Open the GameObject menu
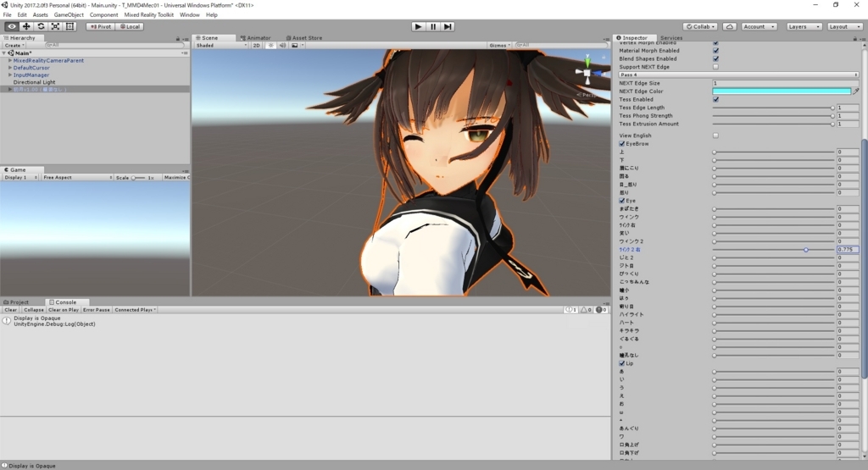This screenshot has height=470, width=868. [69, 15]
